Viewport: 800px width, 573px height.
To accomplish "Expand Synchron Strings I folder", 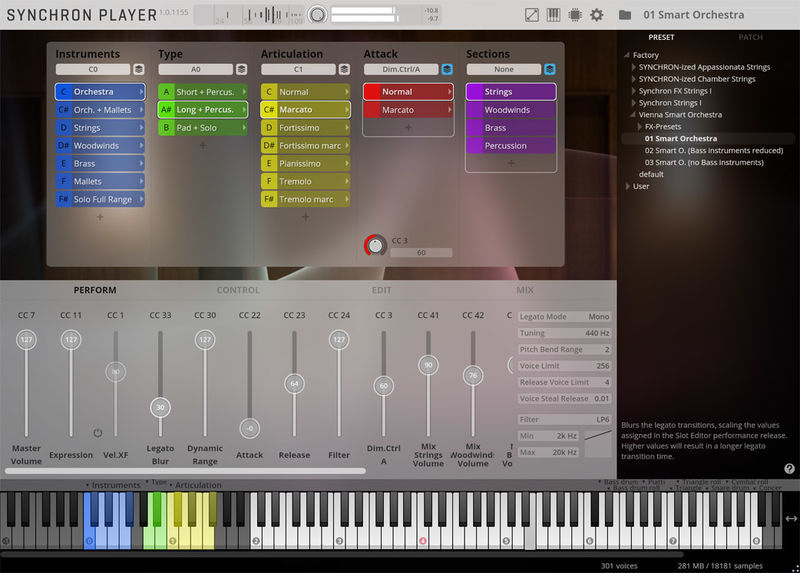I will [634, 103].
